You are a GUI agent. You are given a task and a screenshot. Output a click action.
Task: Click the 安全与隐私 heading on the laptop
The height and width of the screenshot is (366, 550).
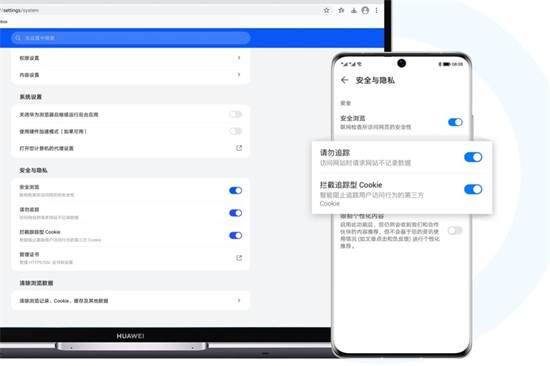tap(33, 170)
